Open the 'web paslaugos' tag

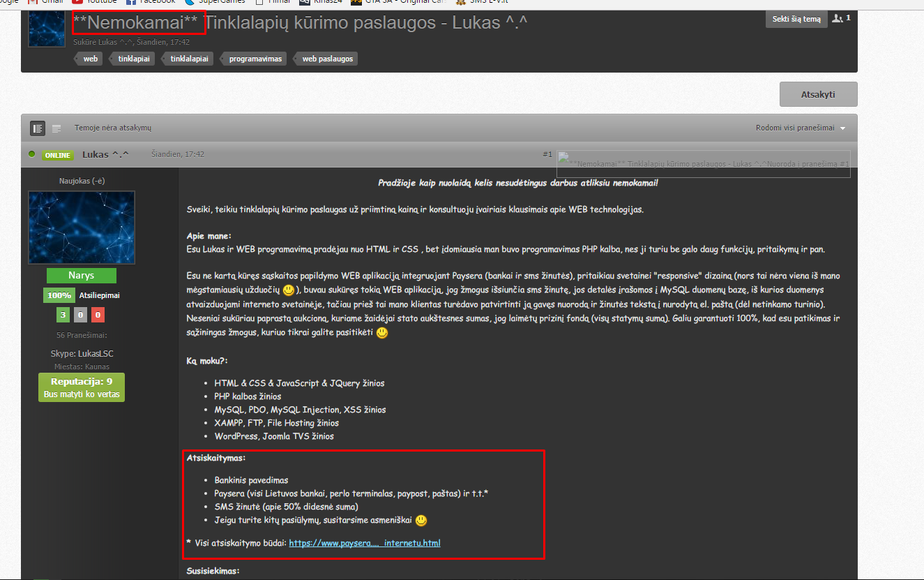click(x=327, y=59)
